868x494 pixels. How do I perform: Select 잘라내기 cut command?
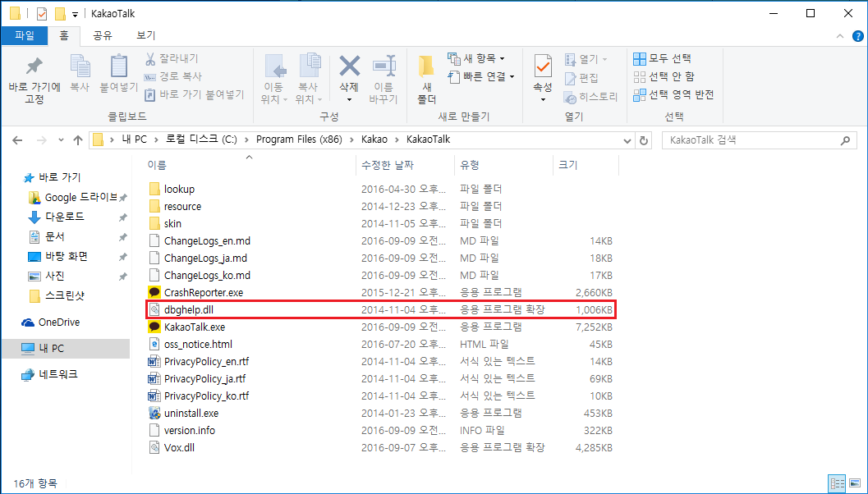(172, 58)
